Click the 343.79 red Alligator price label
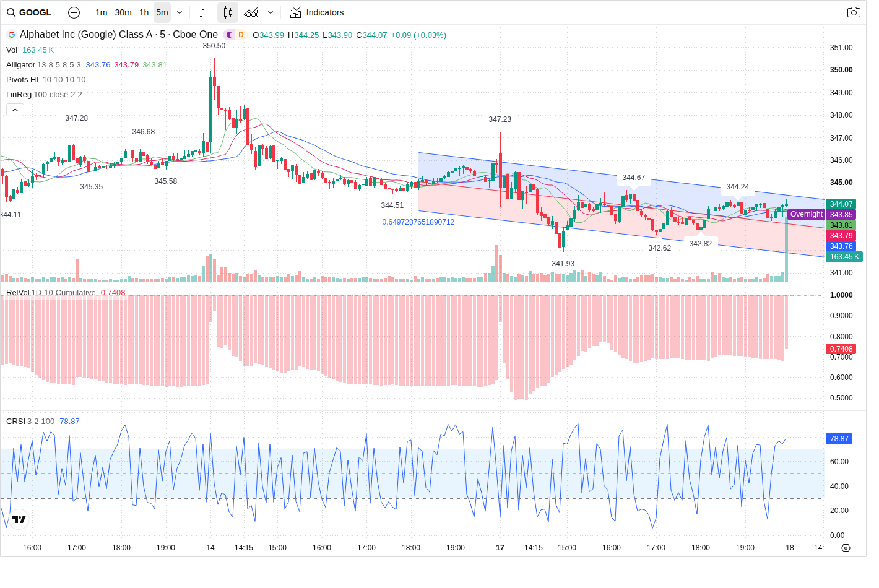This screenshot has height=588, width=879. click(841, 236)
